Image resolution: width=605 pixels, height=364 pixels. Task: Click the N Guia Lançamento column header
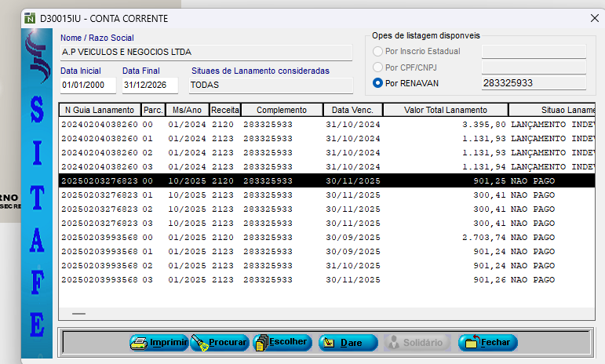[100, 110]
